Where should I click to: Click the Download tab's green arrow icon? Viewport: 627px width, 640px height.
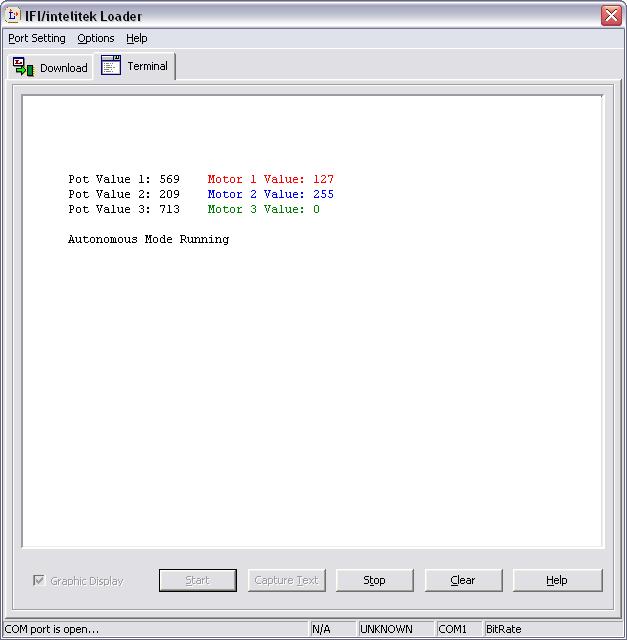tap(23, 67)
